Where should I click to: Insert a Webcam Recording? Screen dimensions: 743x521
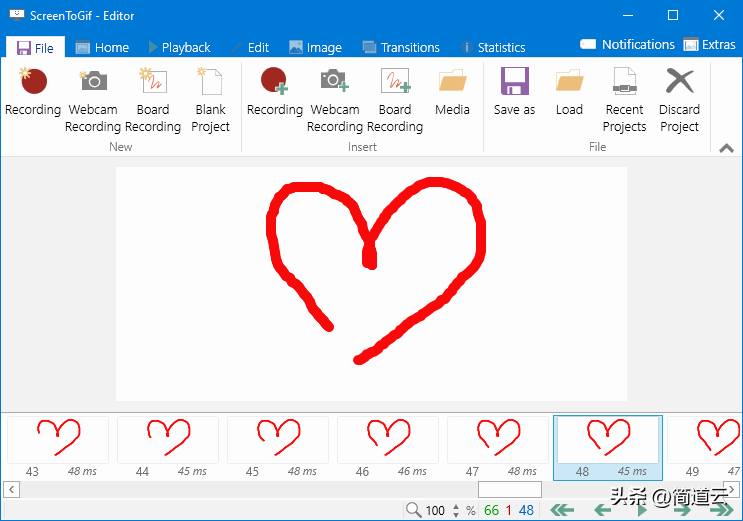pyautogui.click(x=335, y=101)
